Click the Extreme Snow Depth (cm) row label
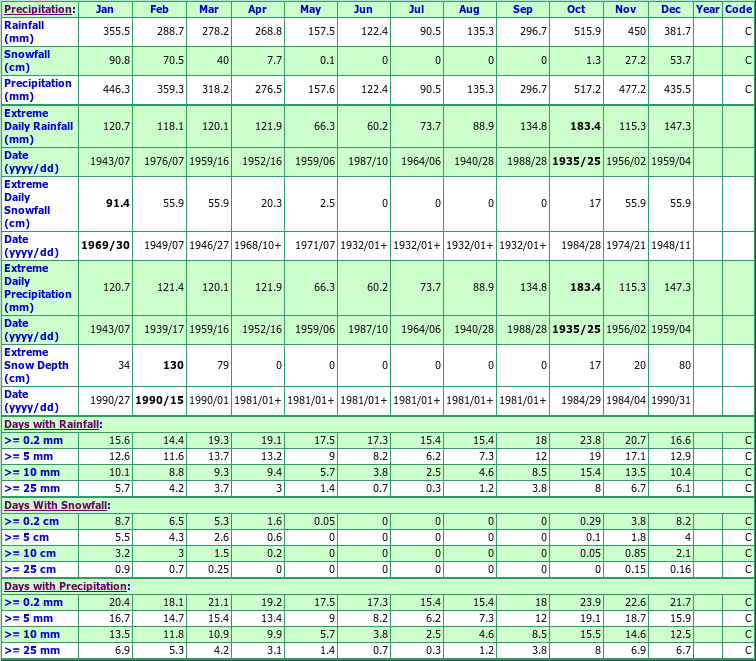 coord(36,365)
